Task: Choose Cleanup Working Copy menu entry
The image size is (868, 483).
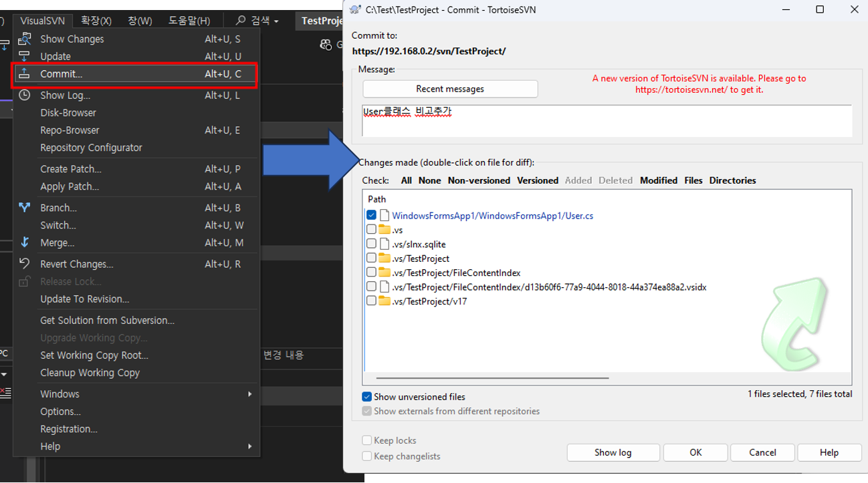Action: (136, 373)
